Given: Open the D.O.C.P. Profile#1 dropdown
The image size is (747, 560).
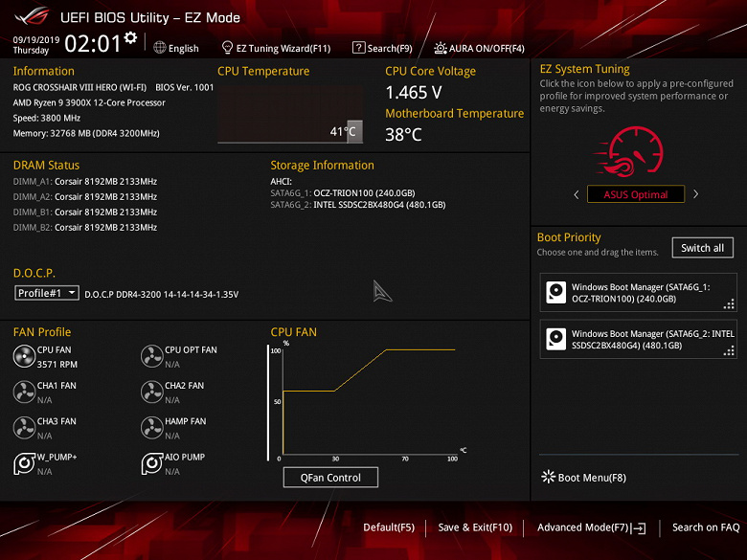Looking at the screenshot, I should (47, 293).
